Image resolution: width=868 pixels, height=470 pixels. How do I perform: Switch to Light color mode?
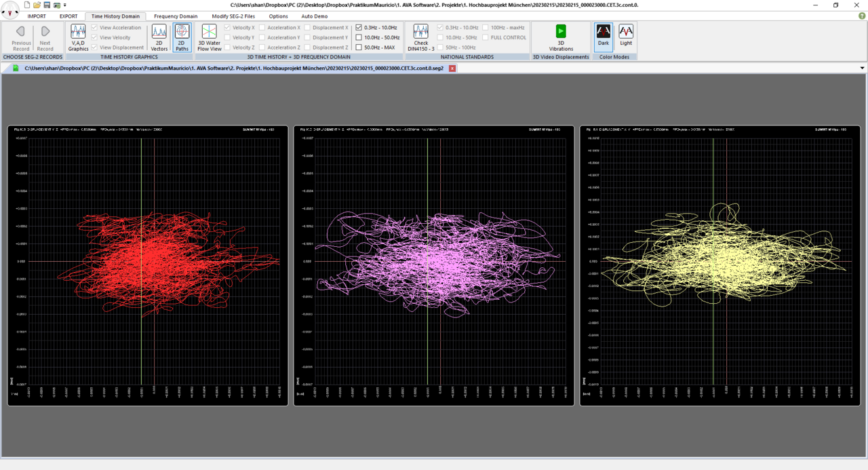[626, 35]
